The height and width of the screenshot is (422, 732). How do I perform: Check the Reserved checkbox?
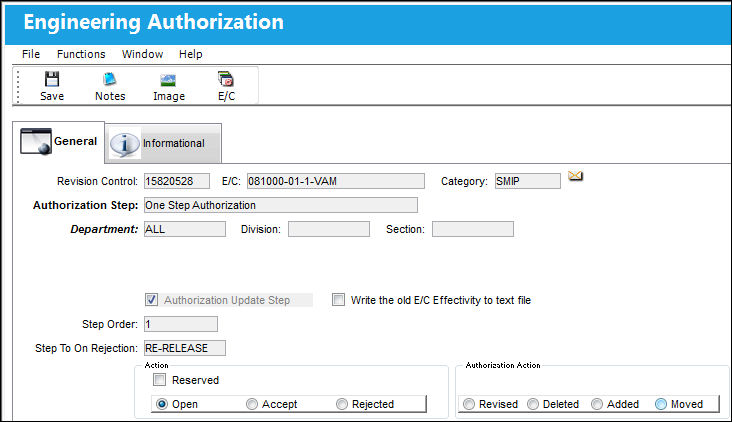click(x=159, y=380)
